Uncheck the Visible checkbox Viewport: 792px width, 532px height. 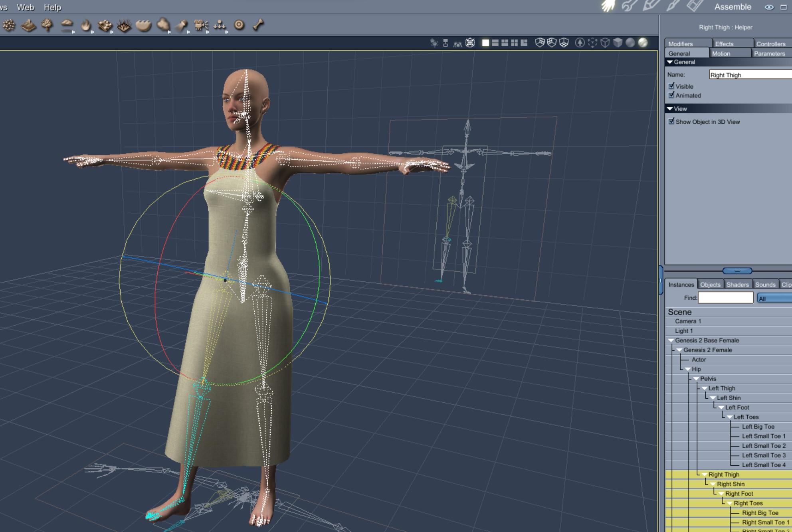(x=671, y=86)
